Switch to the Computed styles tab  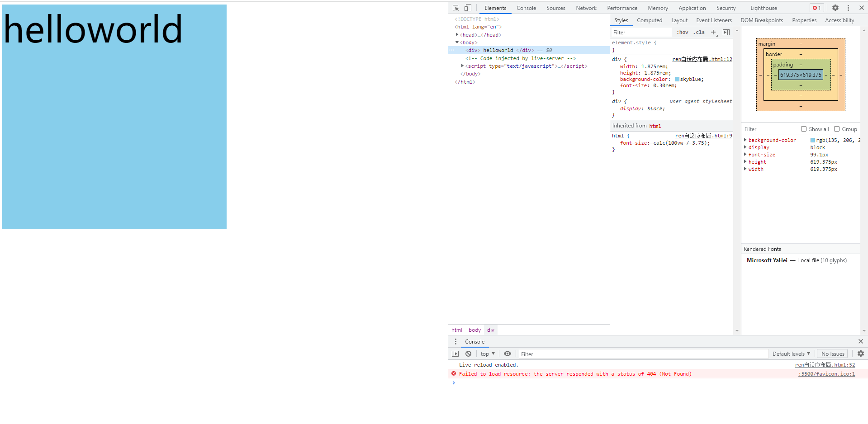tap(650, 20)
